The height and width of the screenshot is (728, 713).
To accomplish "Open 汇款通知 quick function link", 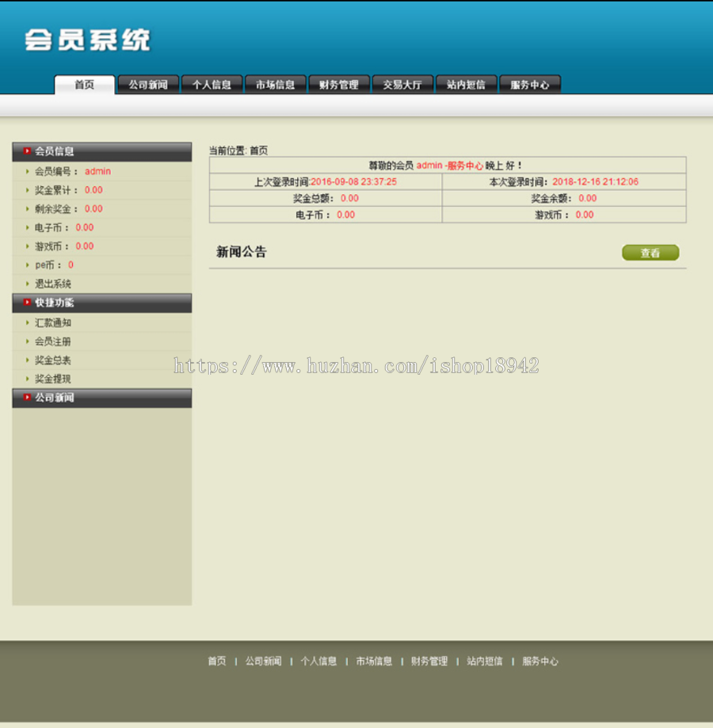I will click(53, 322).
